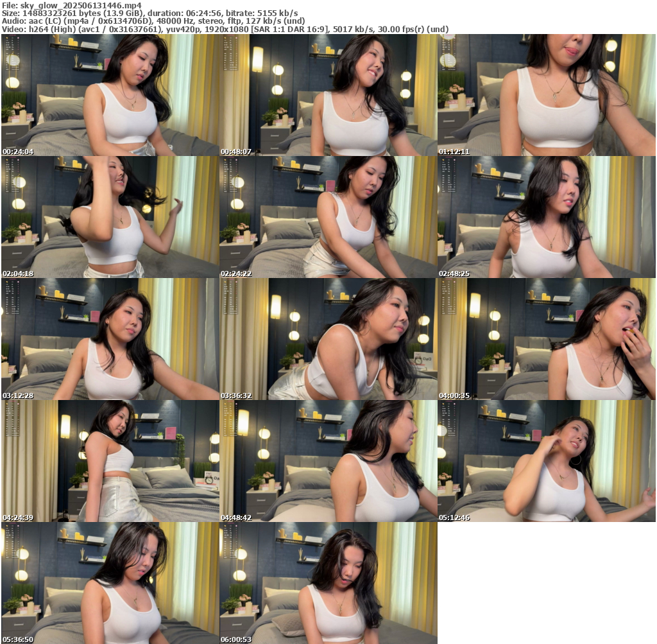
Task: Click the thumbnail stamped 05:36:50
Action: [110, 583]
